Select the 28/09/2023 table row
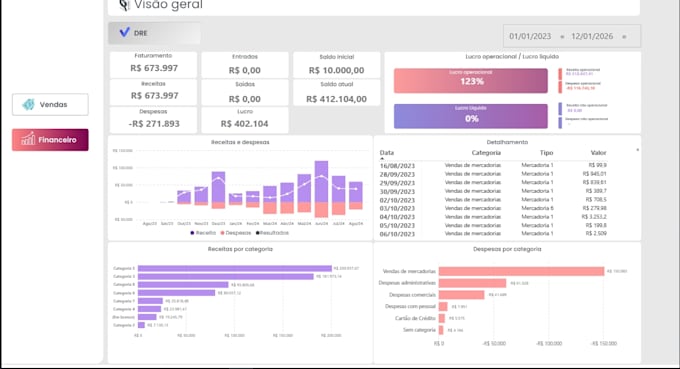 493,174
